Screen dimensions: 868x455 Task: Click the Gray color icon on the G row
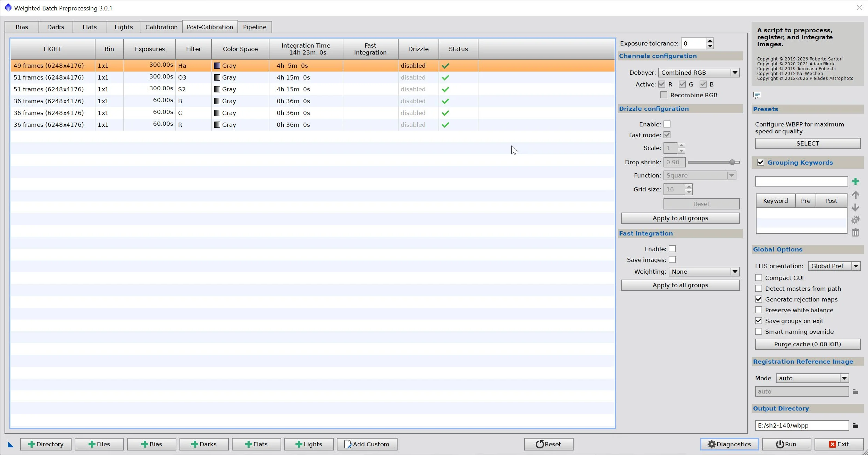pos(217,113)
